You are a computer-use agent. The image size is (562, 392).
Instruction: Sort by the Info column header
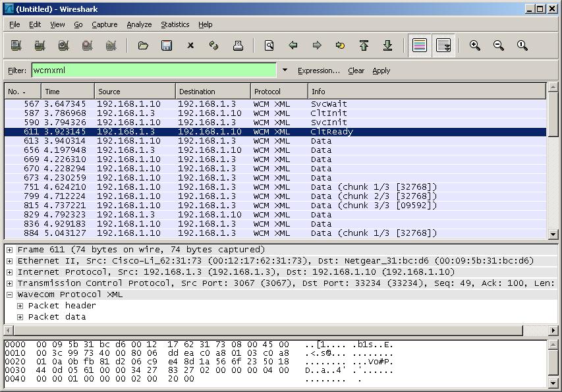click(x=427, y=92)
